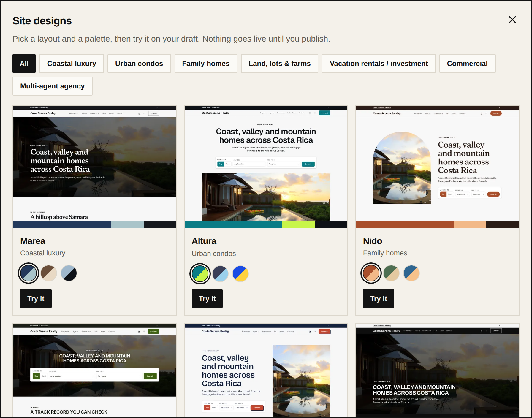Viewport: 532px width, 418px height.
Task: Pick Marea's navy and pale blue palette
Action: (x=28, y=273)
